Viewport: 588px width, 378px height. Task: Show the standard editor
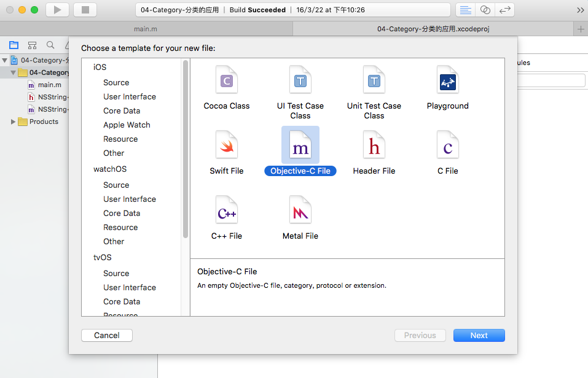[x=465, y=10]
